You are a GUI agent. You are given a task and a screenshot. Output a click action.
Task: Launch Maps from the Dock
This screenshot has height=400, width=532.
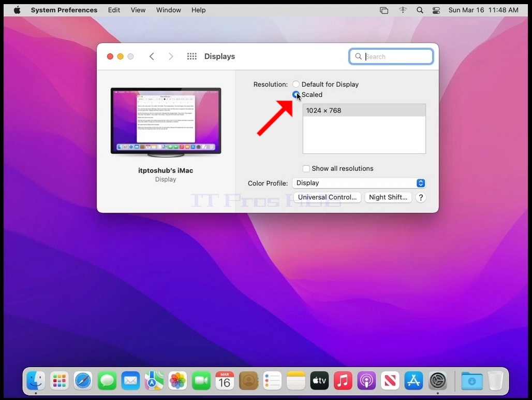[x=154, y=381]
